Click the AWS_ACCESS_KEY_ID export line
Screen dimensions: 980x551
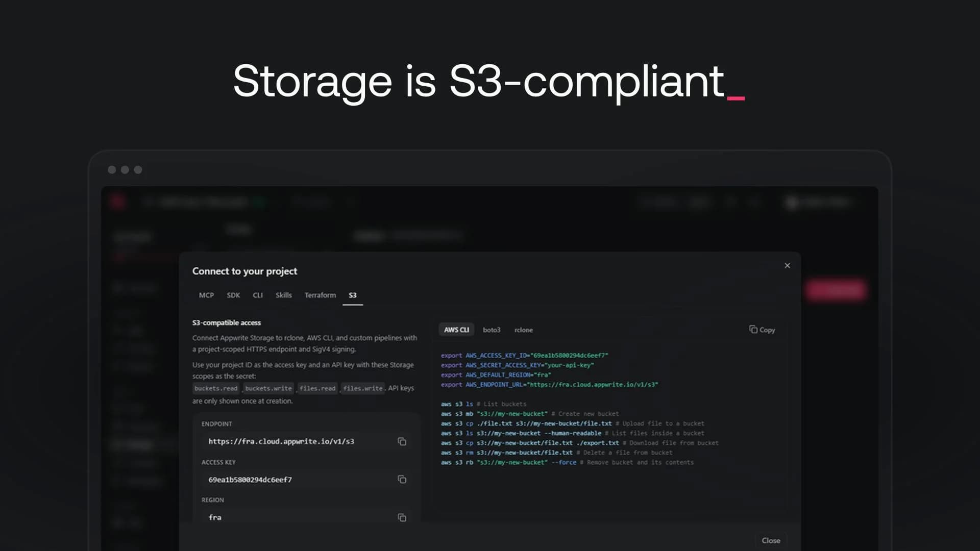[x=525, y=356]
